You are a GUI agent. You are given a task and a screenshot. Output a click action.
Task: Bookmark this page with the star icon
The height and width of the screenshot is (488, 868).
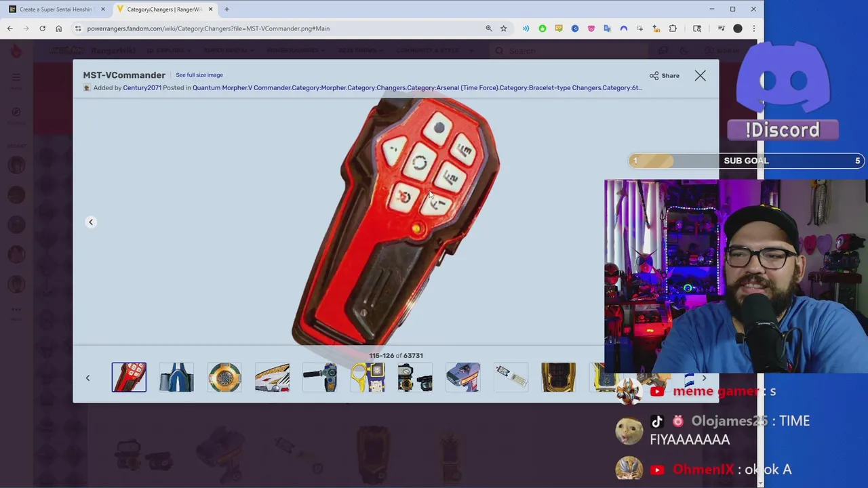[x=504, y=28]
